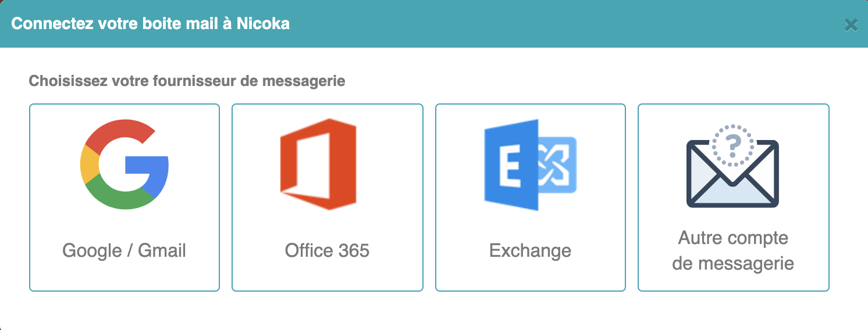Select Autre compte de messagerie label
The width and height of the screenshot is (868, 330).
point(733,250)
